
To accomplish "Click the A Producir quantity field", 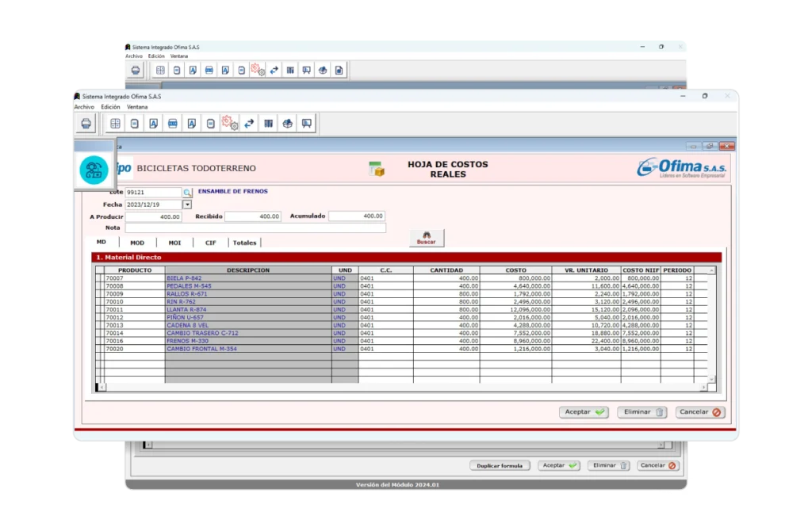I will pyautogui.click(x=153, y=217).
